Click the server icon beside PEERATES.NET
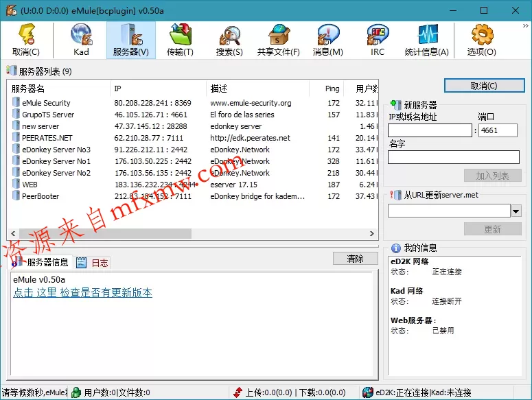 (x=16, y=137)
